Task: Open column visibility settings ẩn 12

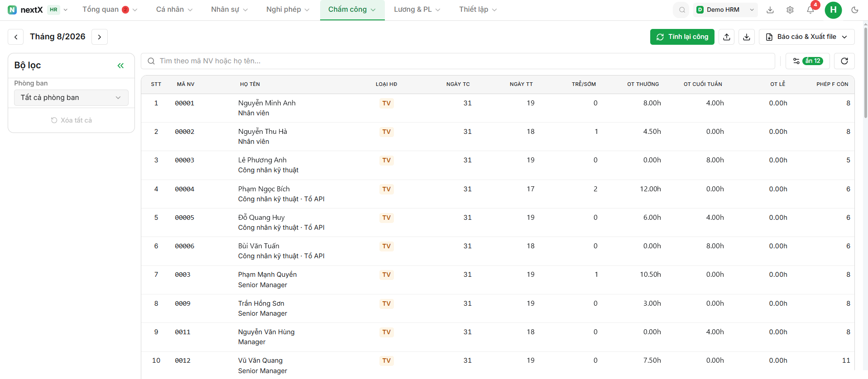Action: (807, 61)
